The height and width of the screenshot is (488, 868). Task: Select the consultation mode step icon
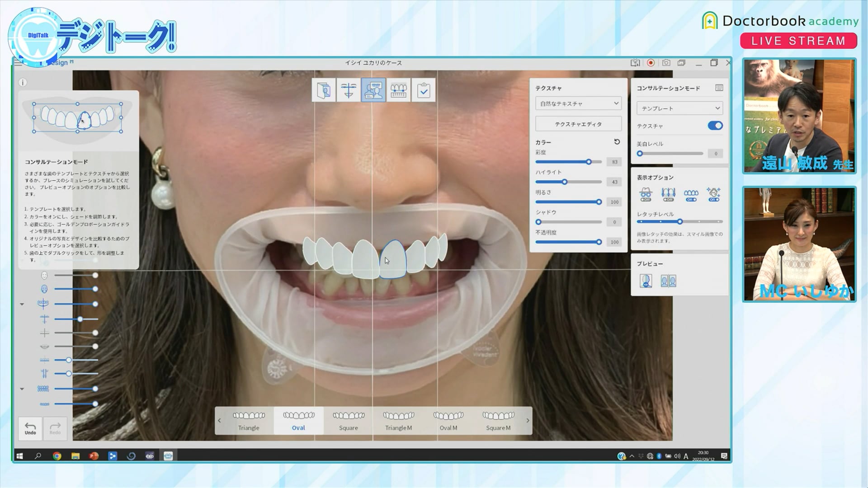pyautogui.click(x=373, y=90)
